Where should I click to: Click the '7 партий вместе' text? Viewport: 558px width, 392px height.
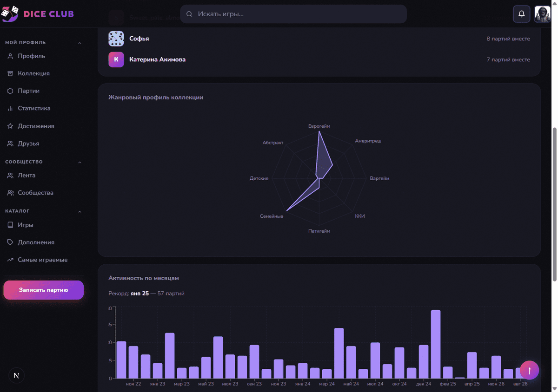508,59
